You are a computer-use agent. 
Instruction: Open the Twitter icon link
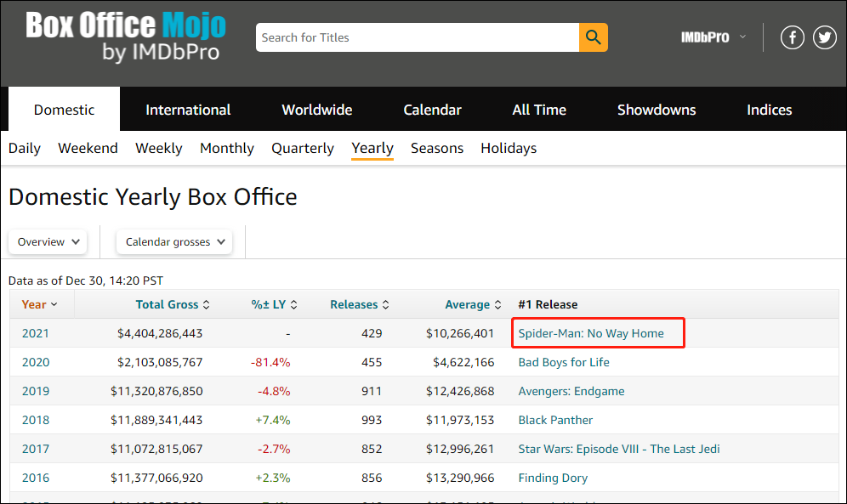coord(824,37)
